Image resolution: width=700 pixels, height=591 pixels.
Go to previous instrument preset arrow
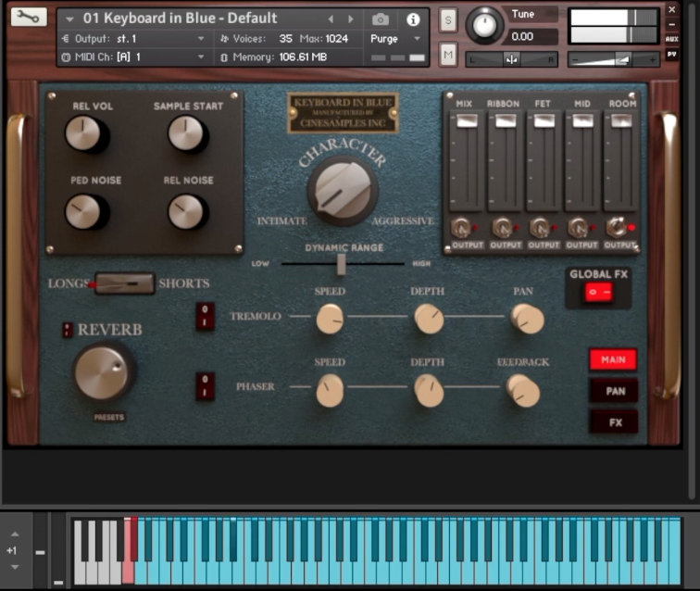(x=331, y=19)
